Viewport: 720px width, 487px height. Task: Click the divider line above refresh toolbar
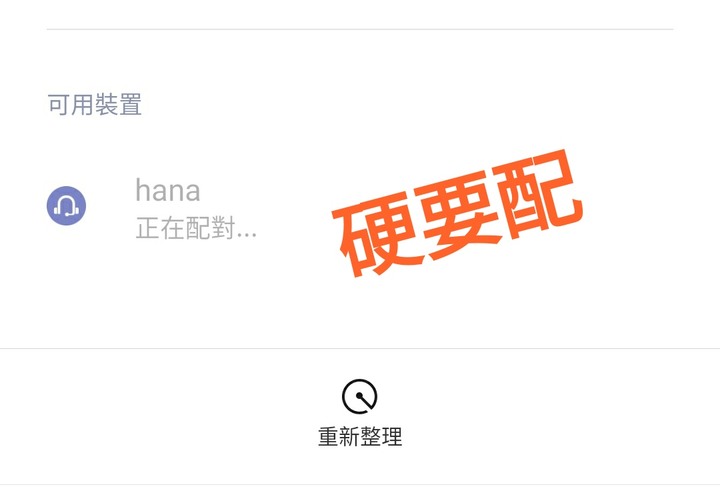(x=360, y=348)
